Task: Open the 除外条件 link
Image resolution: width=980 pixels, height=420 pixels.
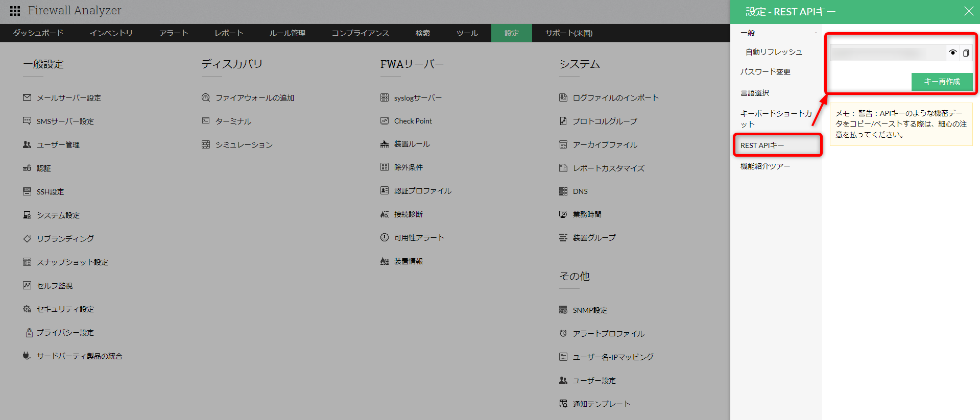Action: click(409, 167)
